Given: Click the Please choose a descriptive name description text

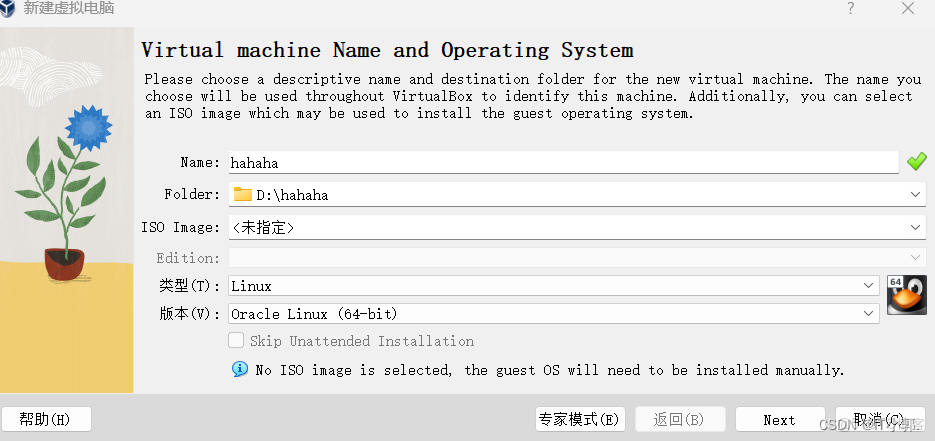Looking at the screenshot, I should pyautogui.click(x=532, y=96).
